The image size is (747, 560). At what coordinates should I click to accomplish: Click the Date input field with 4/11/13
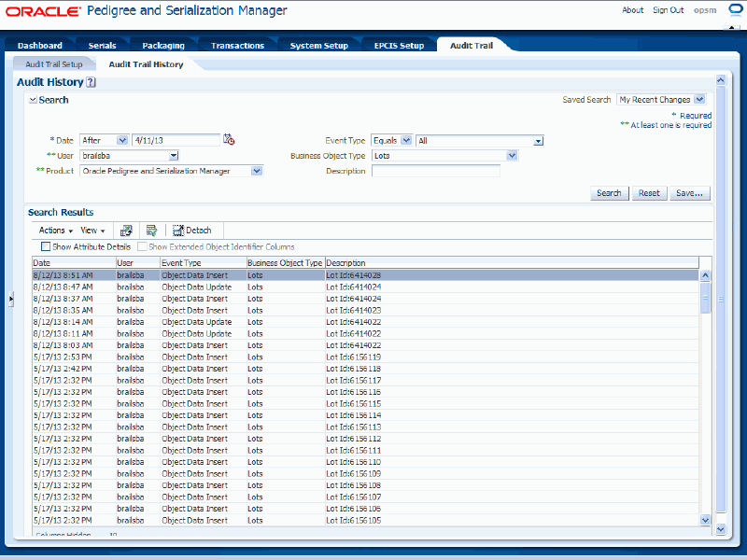coord(176,141)
